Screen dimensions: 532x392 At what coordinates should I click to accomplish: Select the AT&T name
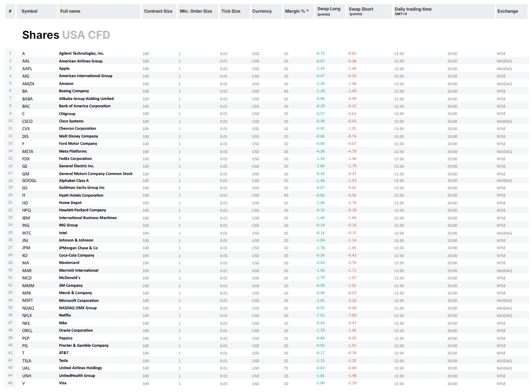[64, 353]
